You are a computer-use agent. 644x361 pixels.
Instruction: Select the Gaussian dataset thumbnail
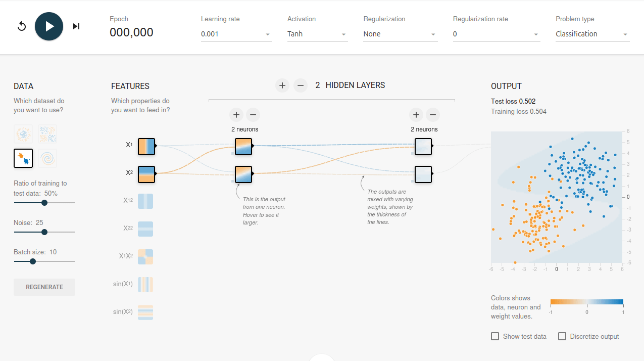tap(23, 158)
